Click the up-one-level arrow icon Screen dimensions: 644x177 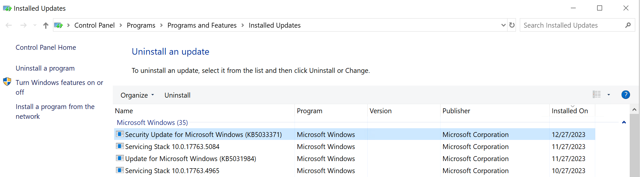pyautogui.click(x=46, y=25)
